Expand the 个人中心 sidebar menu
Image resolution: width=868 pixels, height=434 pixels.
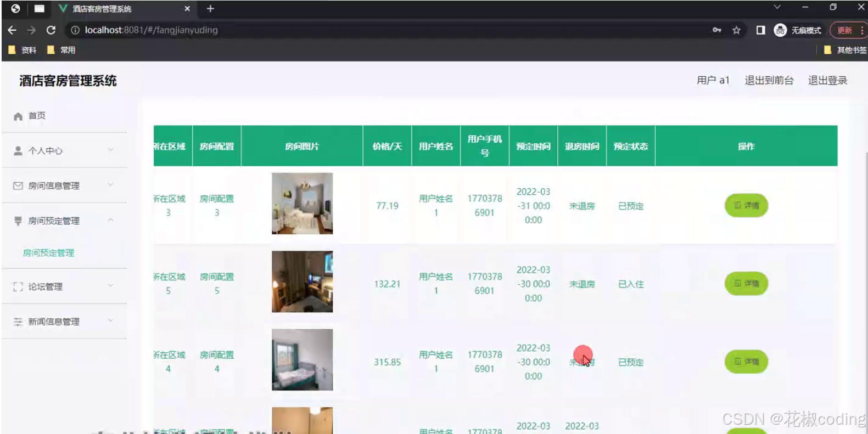pyautogui.click(x=64, y=150)
